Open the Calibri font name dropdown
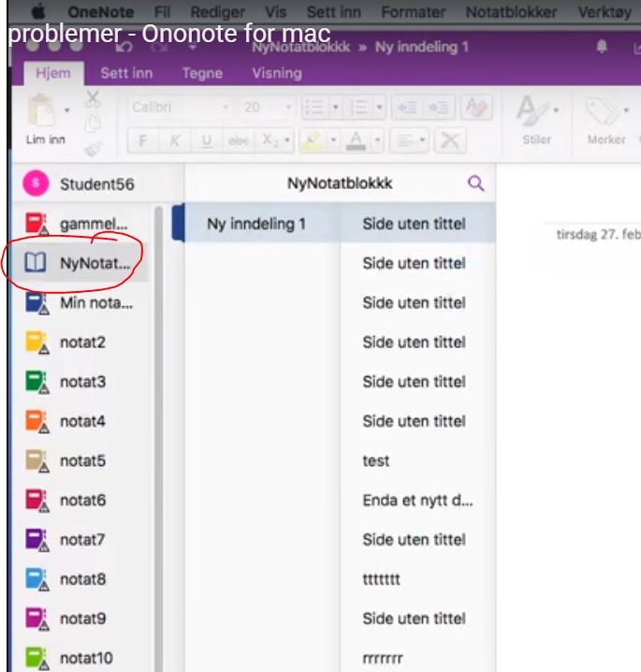Image resolution: width=641 pixels, height=672 pixels. click(179, 108)
